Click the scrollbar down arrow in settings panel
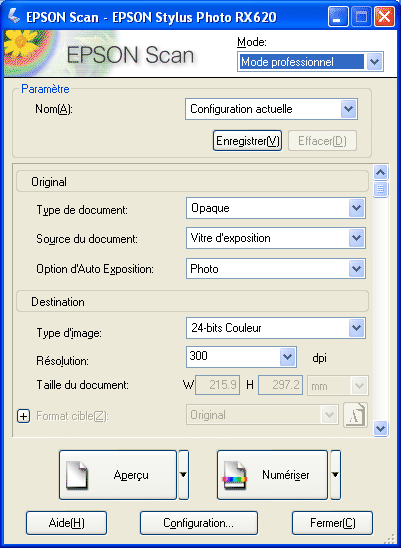The height and width of the screenshot is (548, 401). tap(380, 428)
